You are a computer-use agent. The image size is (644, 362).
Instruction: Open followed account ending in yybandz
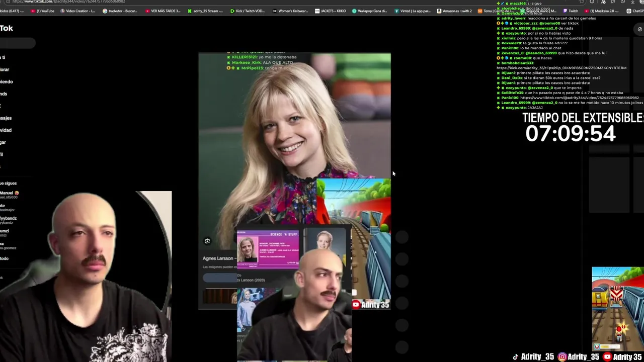(9, 220)
